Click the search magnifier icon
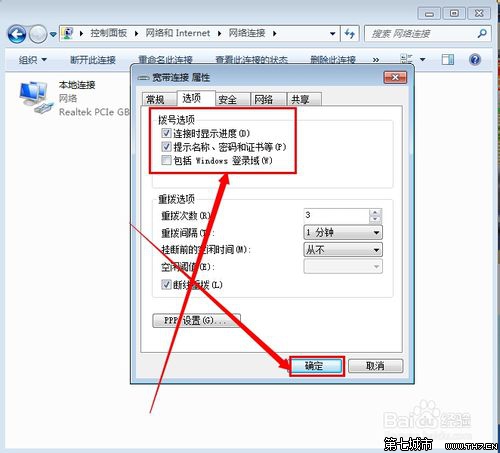The width and height of the screenshot is (500, 453). point(482,33)
